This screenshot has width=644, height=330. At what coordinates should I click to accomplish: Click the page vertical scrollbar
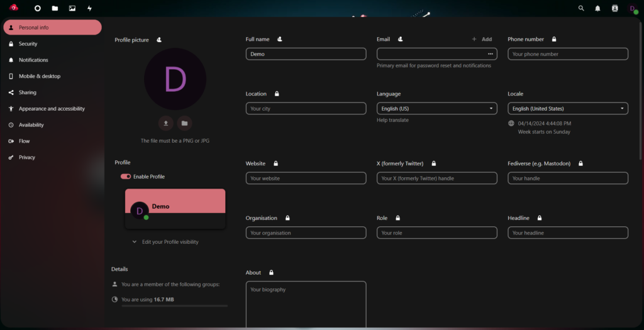click(641, 91)
